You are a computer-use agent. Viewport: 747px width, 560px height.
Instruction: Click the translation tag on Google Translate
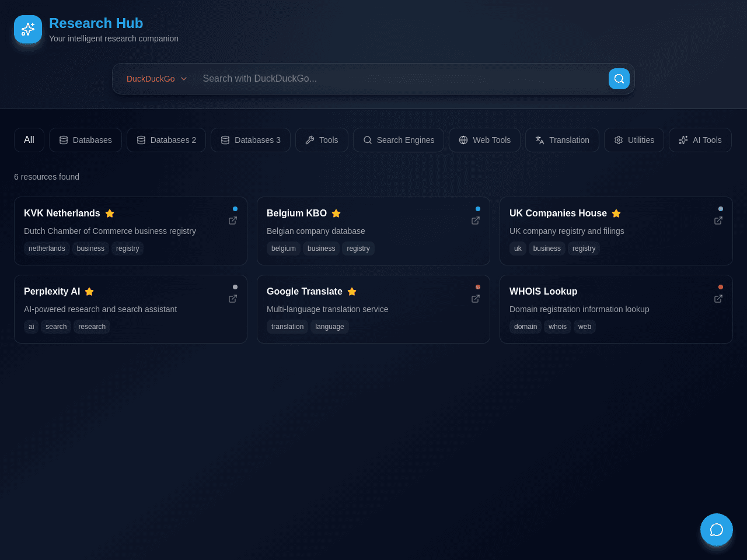click(x=288, y=327)
